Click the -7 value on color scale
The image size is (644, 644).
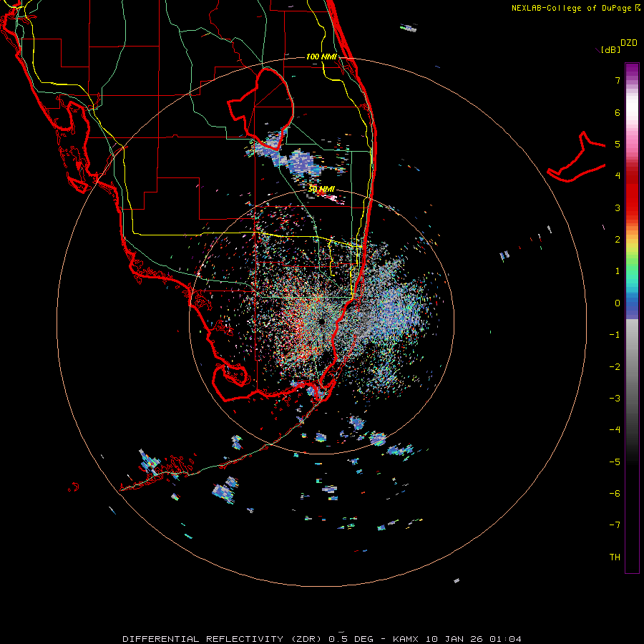click(x=615, y=525)
